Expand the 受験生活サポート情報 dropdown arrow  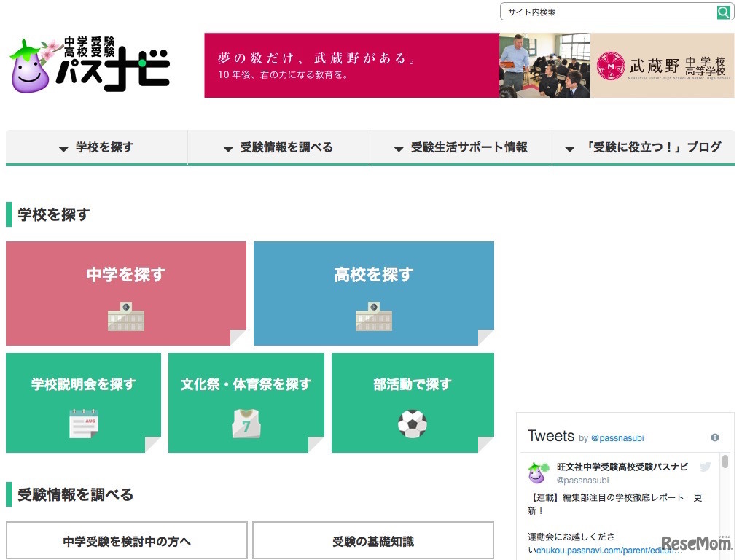pos(398,147)
